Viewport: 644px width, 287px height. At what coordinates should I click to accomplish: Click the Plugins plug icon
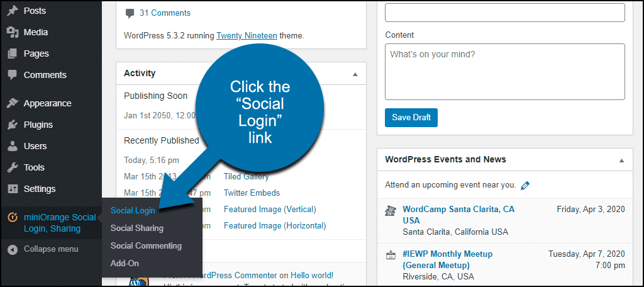click(13, 125)
